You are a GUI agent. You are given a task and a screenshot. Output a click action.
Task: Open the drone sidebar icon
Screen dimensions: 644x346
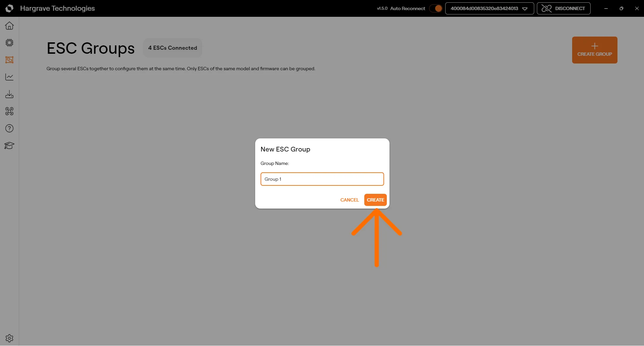pos(9,111)
